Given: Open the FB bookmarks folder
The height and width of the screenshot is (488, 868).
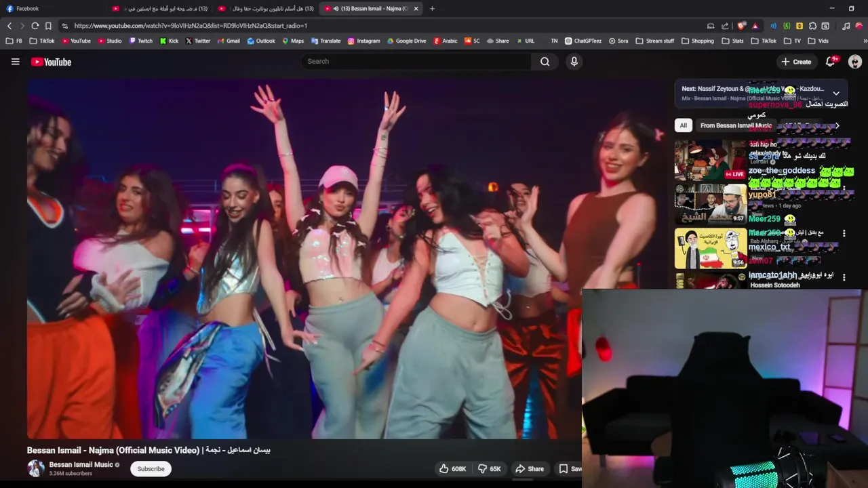Looking at the screenshot, I should point(14,41).
